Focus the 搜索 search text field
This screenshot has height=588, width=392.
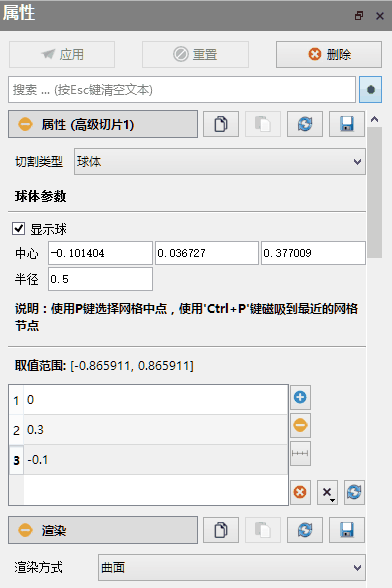tap(182, 90)
